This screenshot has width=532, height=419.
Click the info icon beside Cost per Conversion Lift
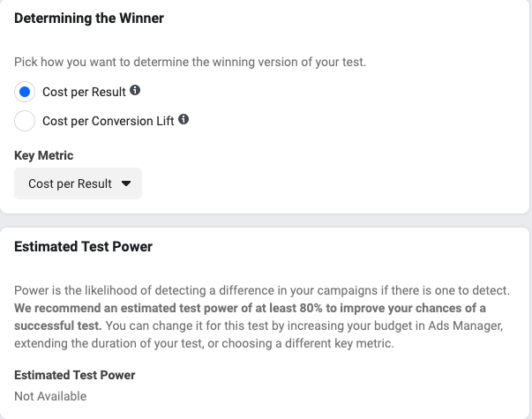(184, 119)
